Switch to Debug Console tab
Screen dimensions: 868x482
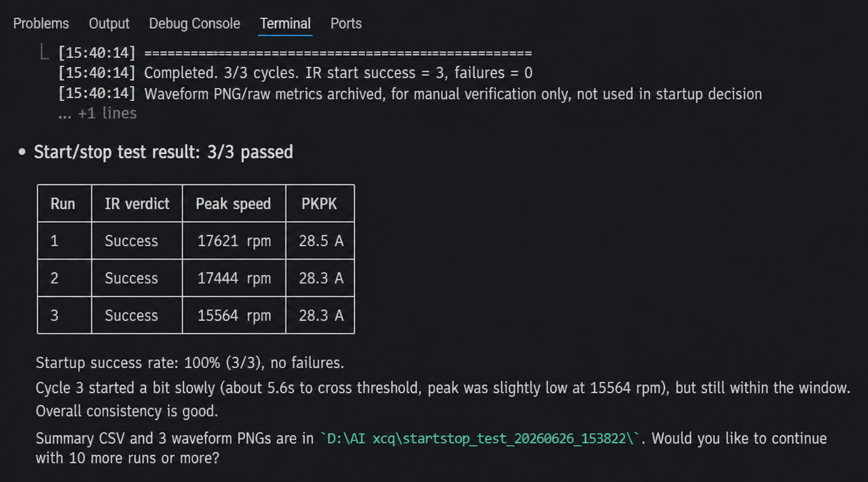pos(194,24)
